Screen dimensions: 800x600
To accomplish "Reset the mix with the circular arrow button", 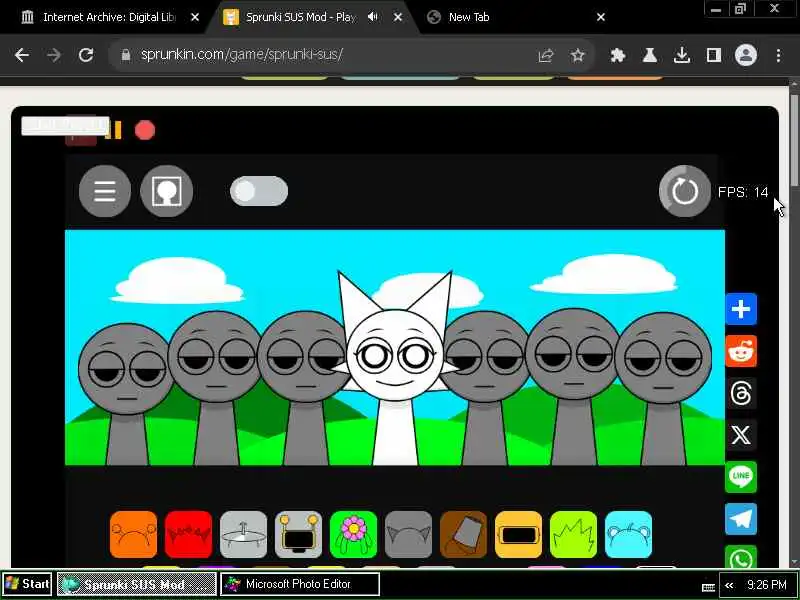I will 685,191.
